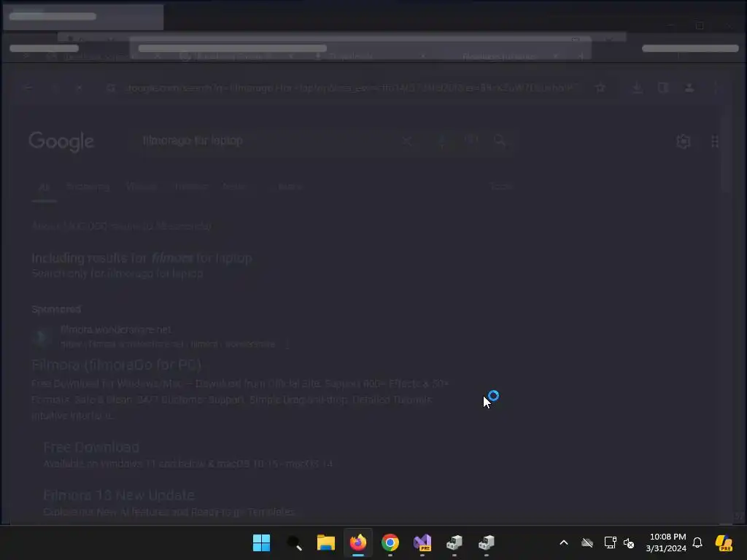747x560 pixels.
Task: Open clock showing 10:08 PM
Action: click(x=666, y=542)
